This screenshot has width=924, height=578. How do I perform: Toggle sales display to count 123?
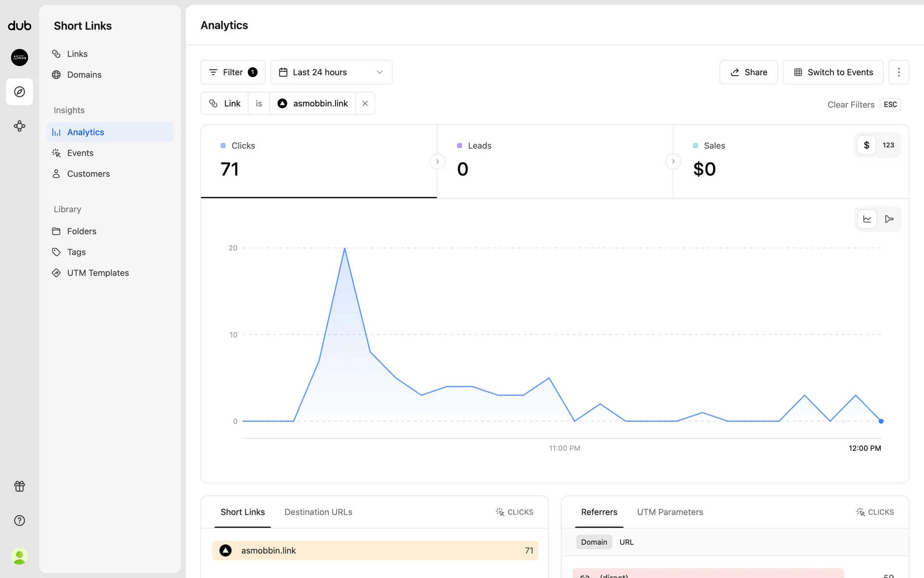point(888,145)
